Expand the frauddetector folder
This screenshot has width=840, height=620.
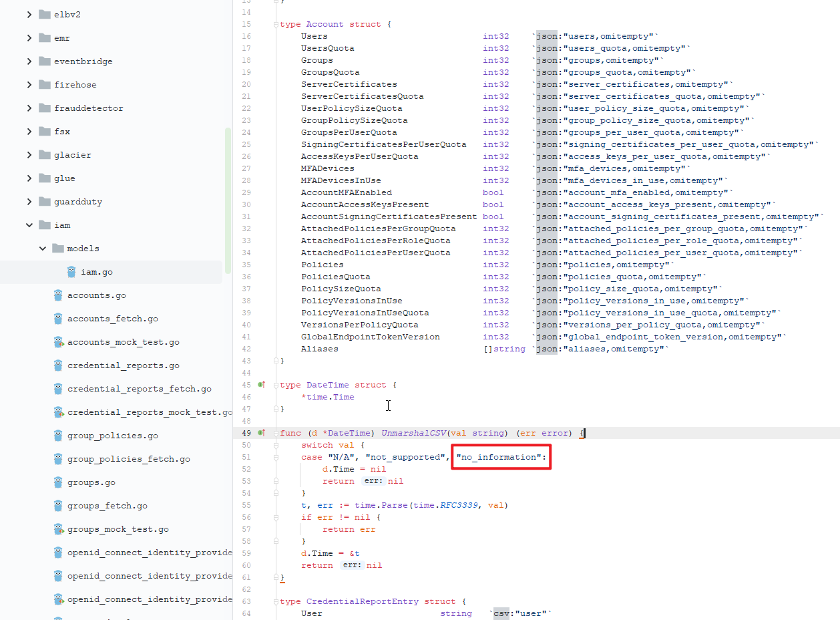click(x=29, y=108)
